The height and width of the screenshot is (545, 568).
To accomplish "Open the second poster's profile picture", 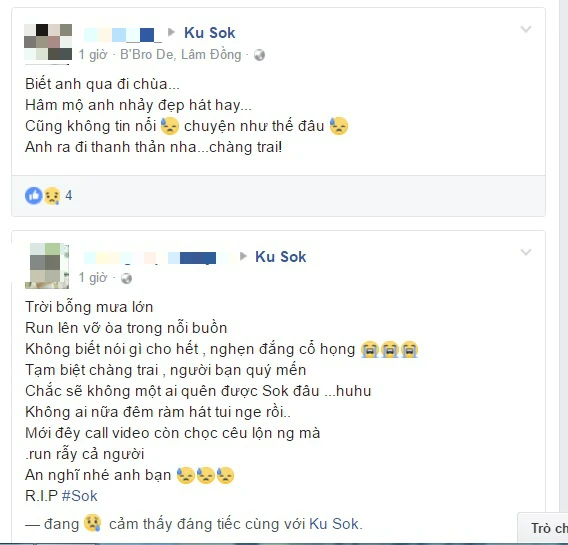I will click(47, 266).
